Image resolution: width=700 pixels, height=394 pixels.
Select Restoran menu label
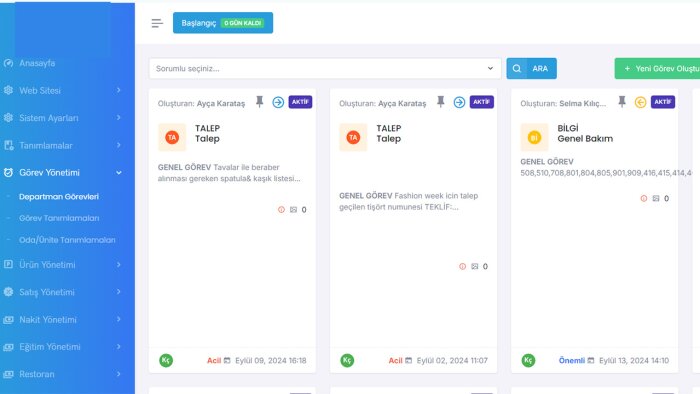37,374
